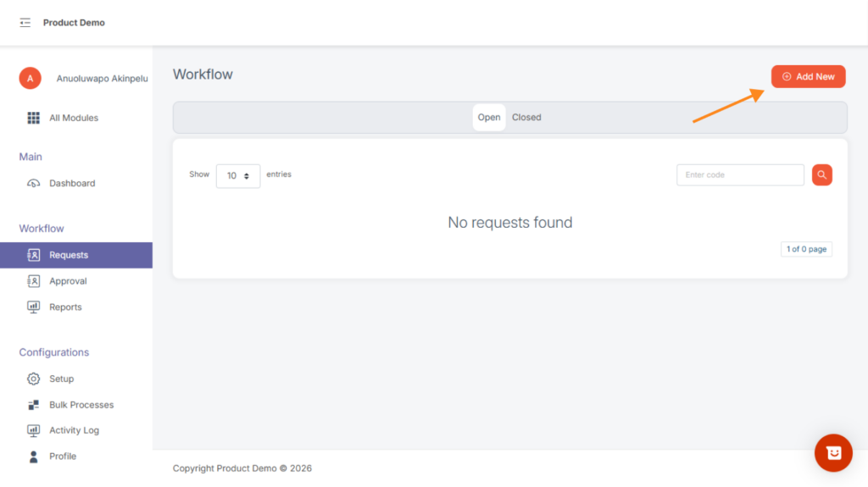
Task: Click the Add New button
Action: (808, 76)
